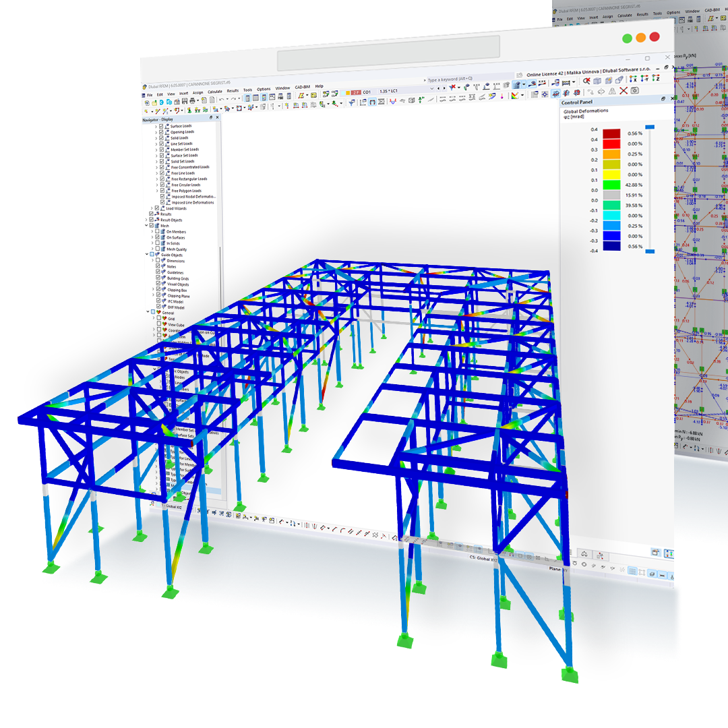The height and width of the screenshot is (728, 728).
Task: Toggle the Load Wizards checkbox
Action: click(157, 208)
